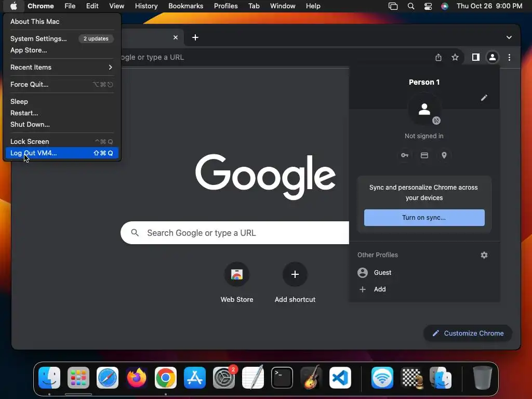Screen dimensions: 532x399
Task: Launch Terminal from the Dock
Action: point(282,378)
